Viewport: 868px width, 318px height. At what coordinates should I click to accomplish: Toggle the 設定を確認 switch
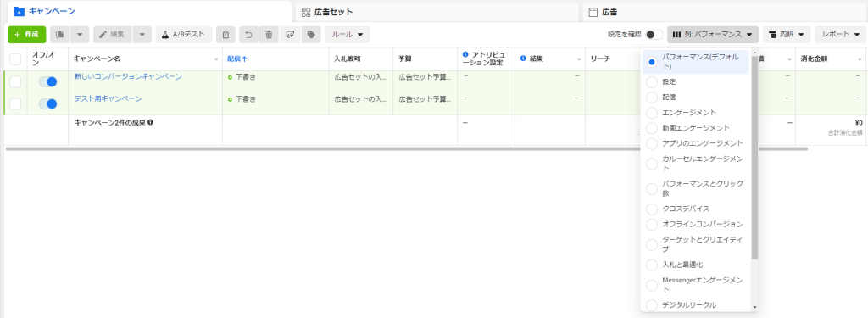(654, 35)
